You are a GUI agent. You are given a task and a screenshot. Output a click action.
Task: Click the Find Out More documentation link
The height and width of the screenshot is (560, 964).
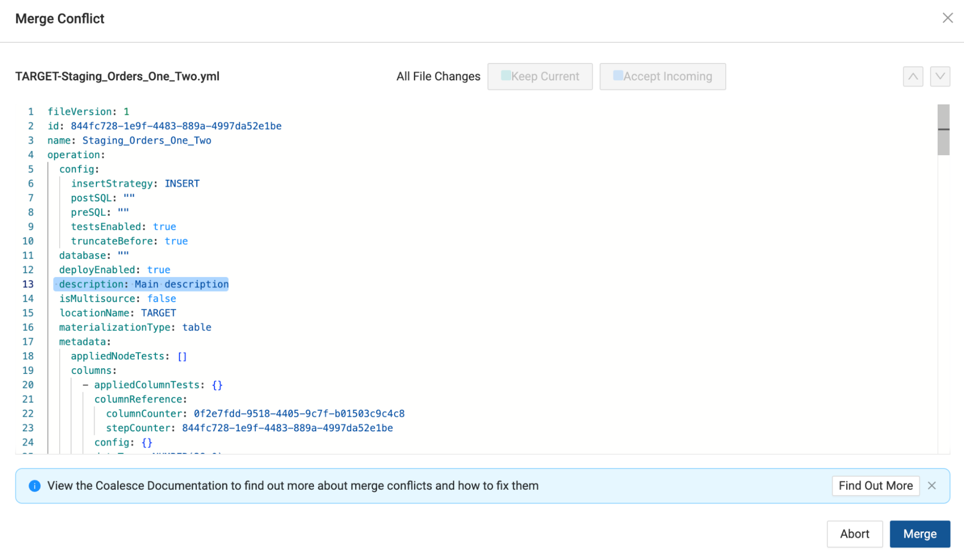(876, 485)
